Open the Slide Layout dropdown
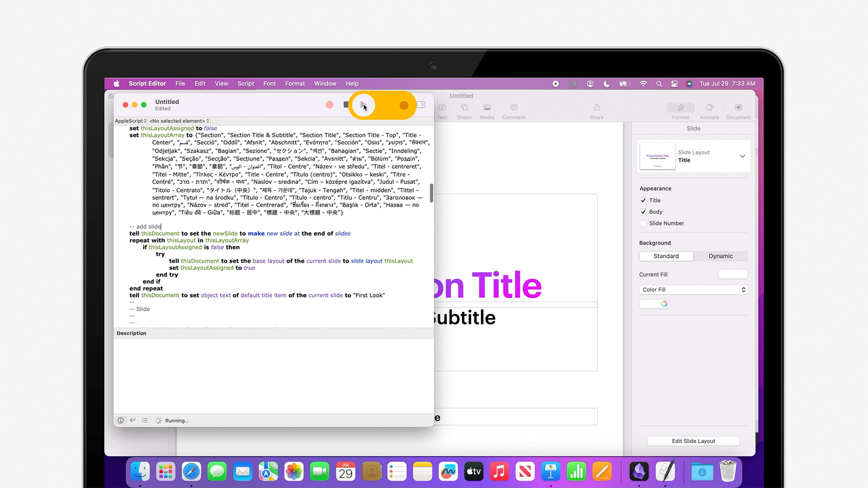The image size is (868, 488). tap(742, 156)
